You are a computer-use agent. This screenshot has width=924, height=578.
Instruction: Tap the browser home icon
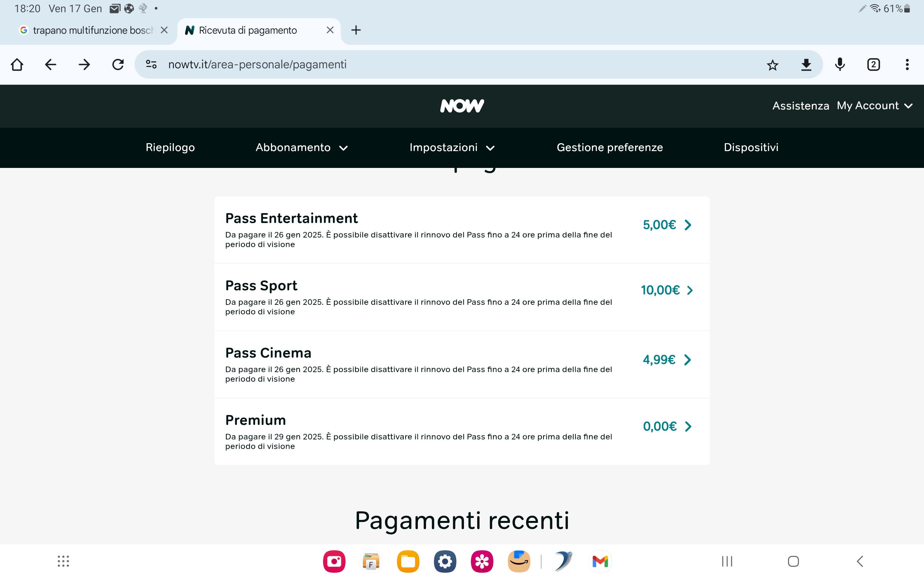[x=17, y=65]
